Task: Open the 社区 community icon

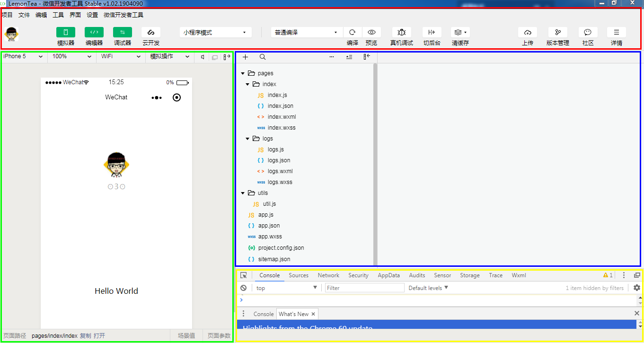Action: pos(588,32)
